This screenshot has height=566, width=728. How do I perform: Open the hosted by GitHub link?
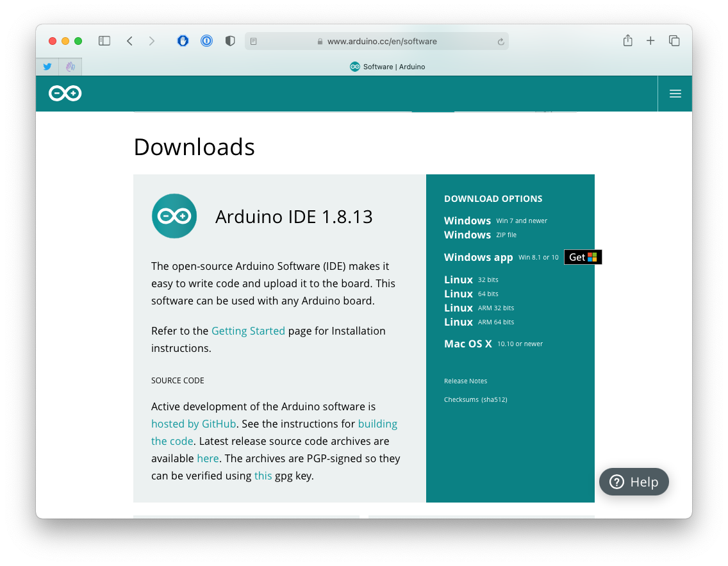click(194, 424)
